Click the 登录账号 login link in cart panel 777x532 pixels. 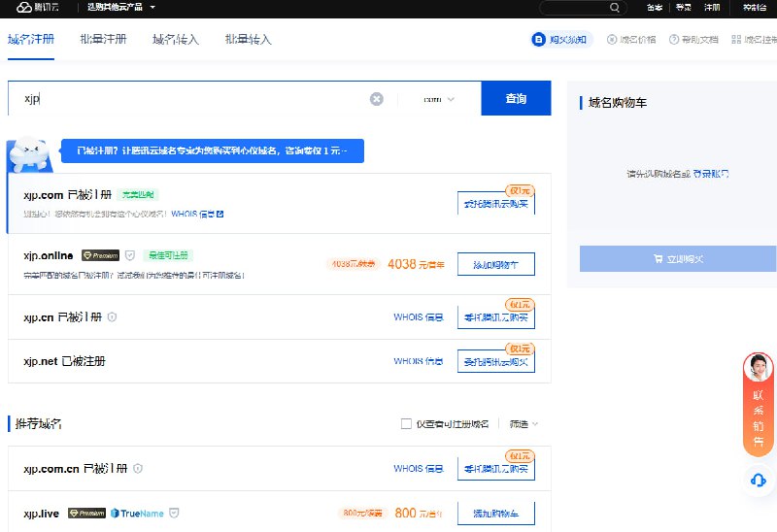pyautogui.click(x=711, y=174)
